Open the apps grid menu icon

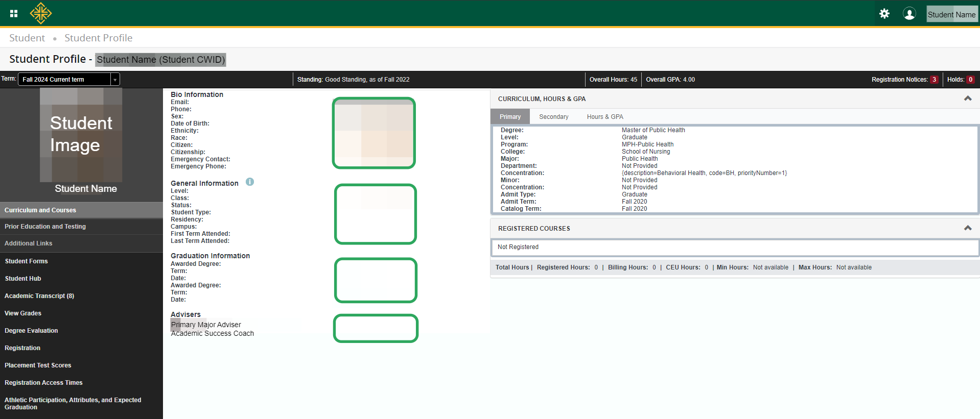pyautogui.click(x=14, y=14)
